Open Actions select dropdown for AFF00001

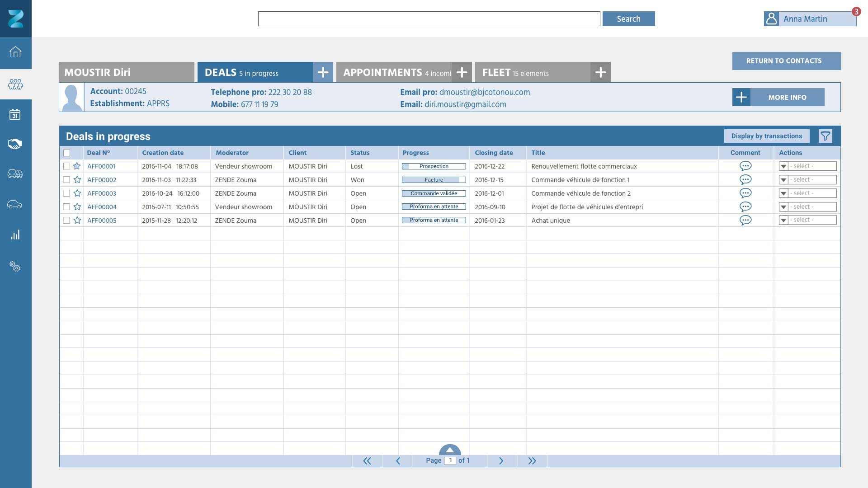[808, 166]
